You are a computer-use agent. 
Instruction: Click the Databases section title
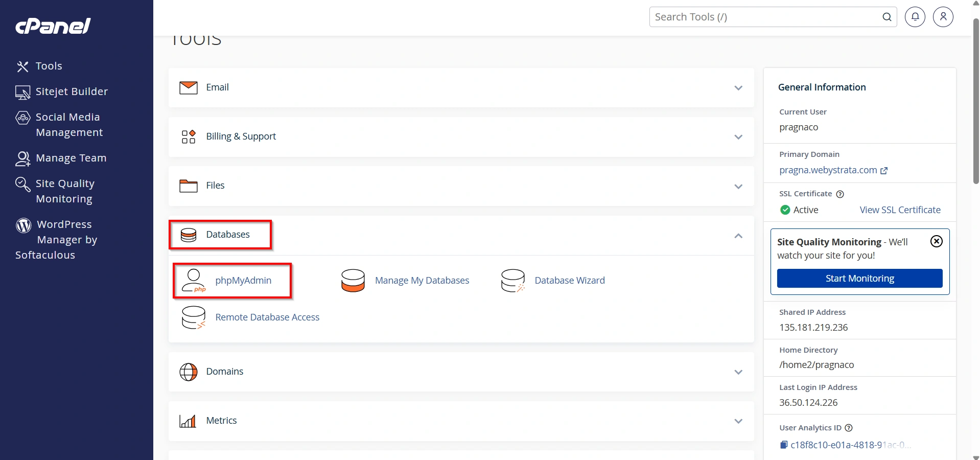pos(228,235)
